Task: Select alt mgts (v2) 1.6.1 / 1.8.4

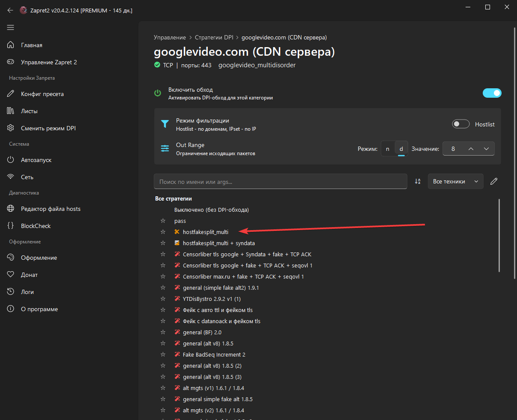Action: tap(214, 410)
